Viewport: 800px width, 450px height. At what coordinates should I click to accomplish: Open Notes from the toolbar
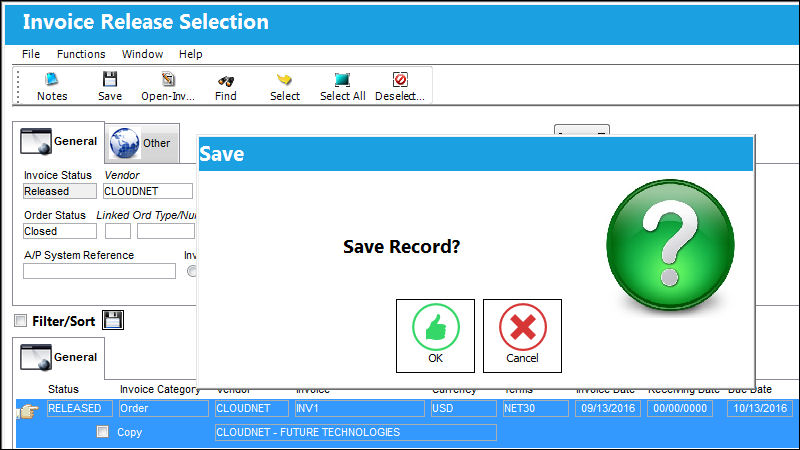coord(52,87)
